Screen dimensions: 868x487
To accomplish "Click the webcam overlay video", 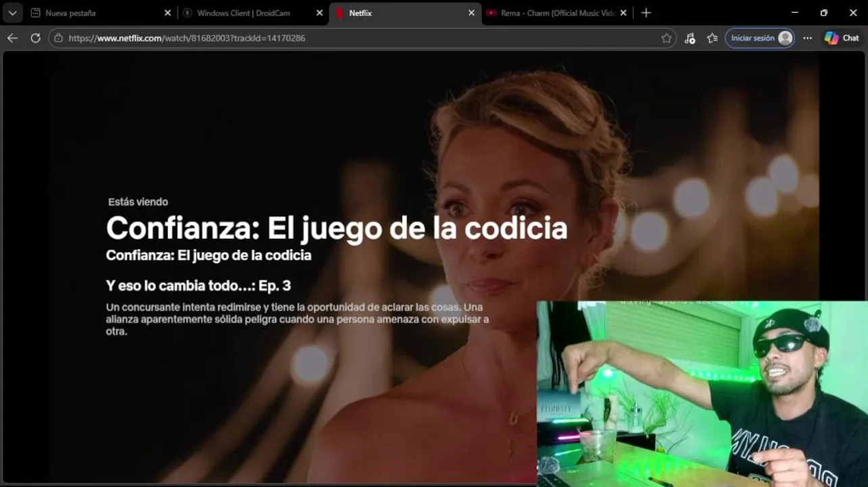I will coord(702,394).
